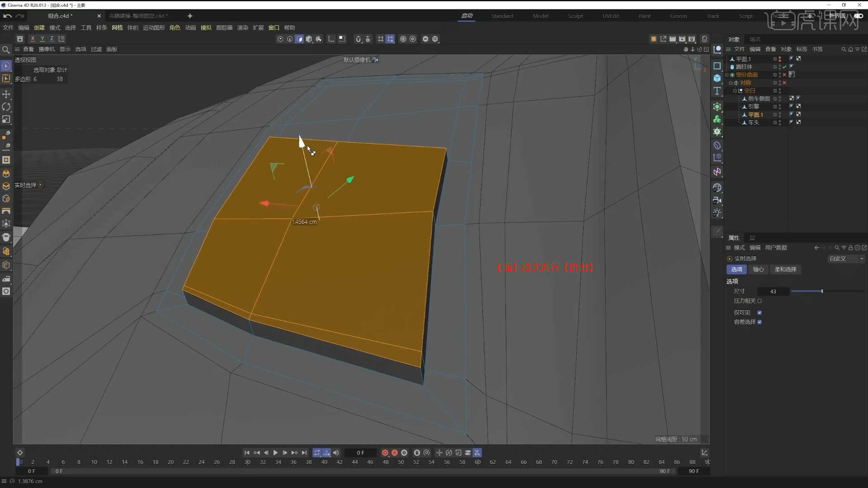Select the Move tool in left toolbar
The width and height of the screenshot is (868, 488).
6,94
